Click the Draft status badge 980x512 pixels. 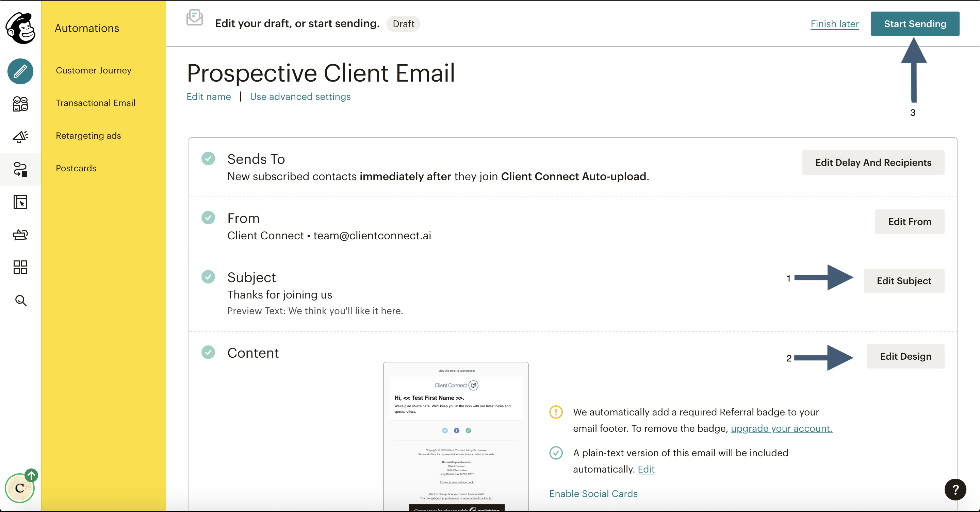pyautogui.click(x=403, y=24)
